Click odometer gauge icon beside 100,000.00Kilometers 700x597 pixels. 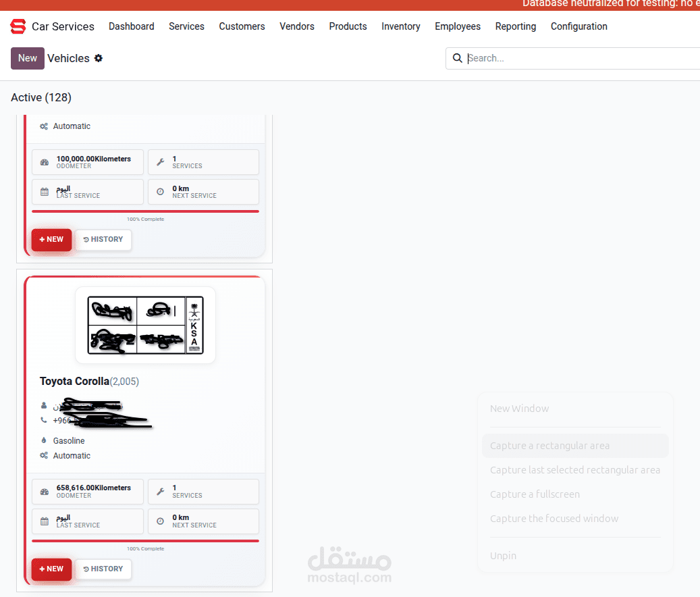(45, 162)
